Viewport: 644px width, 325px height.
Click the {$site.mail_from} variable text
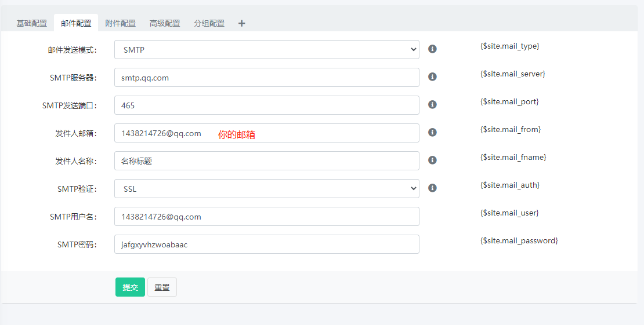511,129
